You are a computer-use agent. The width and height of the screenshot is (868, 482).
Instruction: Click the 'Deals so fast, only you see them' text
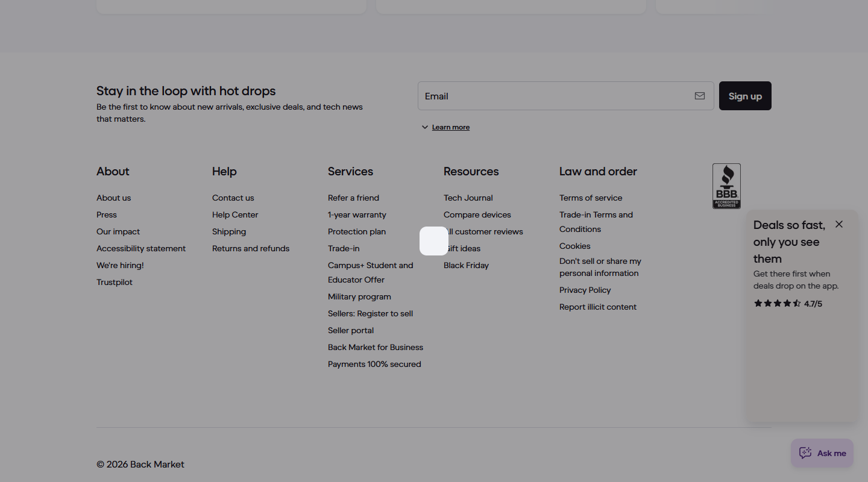(790, 242)
